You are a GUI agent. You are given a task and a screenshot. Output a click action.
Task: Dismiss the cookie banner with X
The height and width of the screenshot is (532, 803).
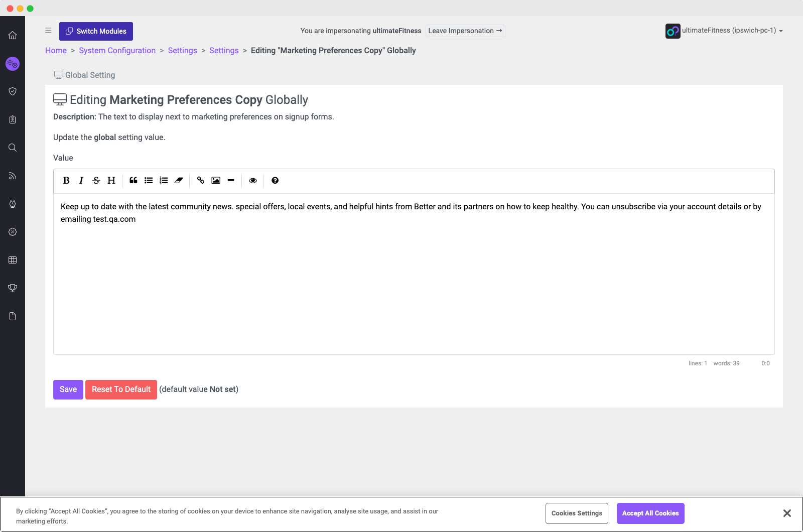coord(787,513)
